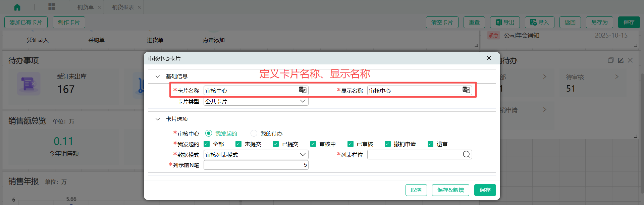Collapse the 基础信息 section
The width and height of the screenshot is (644, 205).
pyautogui.click(x=158, y=76)
